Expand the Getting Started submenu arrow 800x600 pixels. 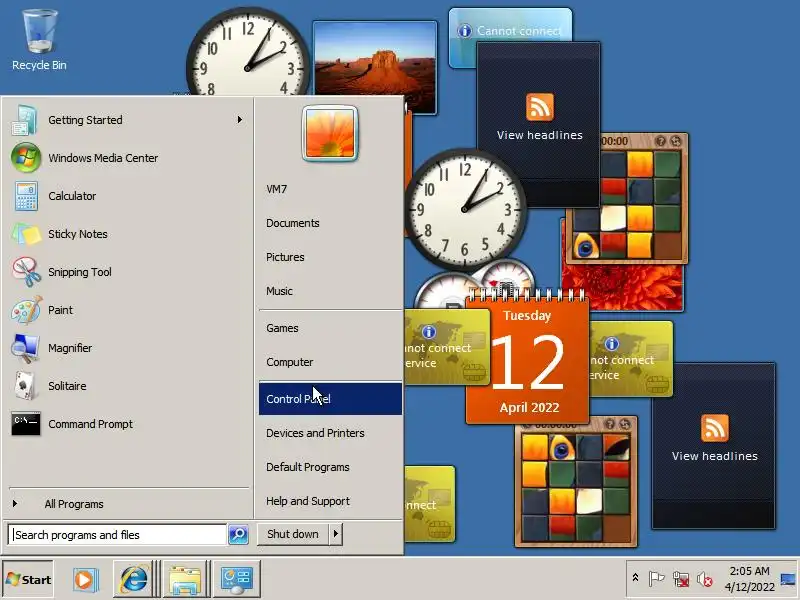click(x=239, y=120)
